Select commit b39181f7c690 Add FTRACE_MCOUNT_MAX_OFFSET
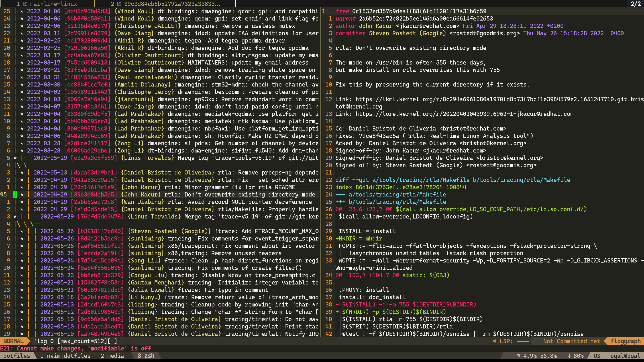The width and height of the screenshot is (644, 362). click(x=167, y=231)
